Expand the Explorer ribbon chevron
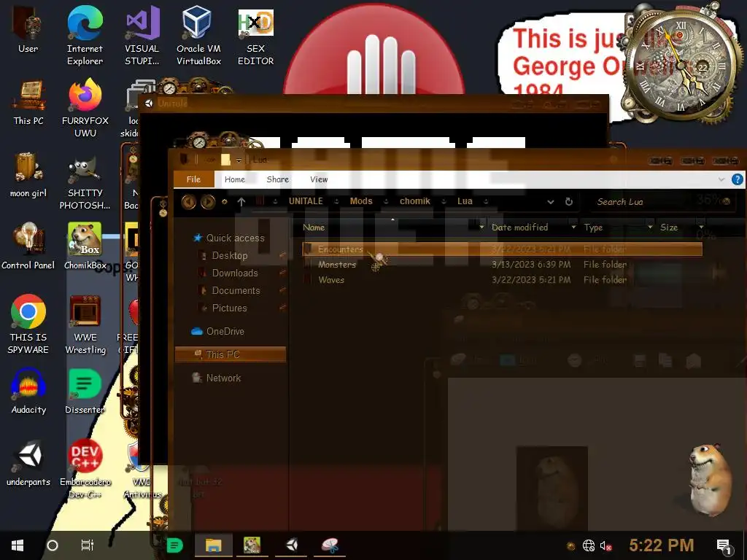Image resolution: width=747 pixels, height=560 pixels. (x=721, y=179)
